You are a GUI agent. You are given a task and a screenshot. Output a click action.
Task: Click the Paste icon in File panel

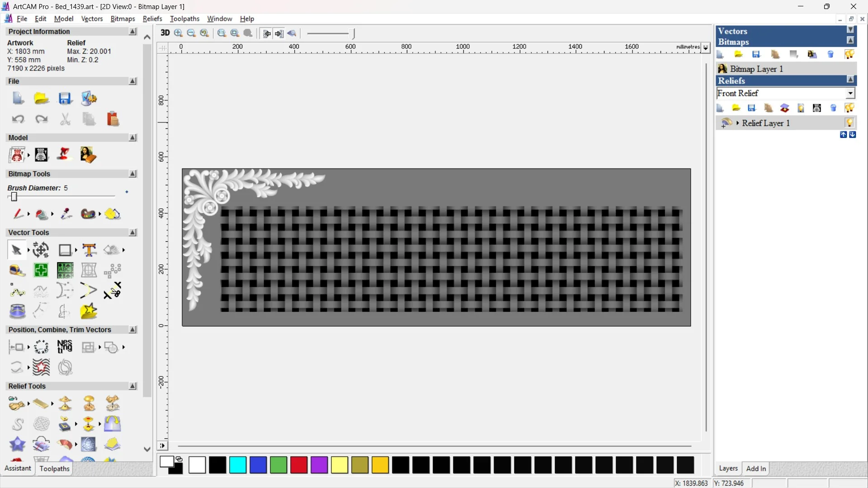pos(113,119)
